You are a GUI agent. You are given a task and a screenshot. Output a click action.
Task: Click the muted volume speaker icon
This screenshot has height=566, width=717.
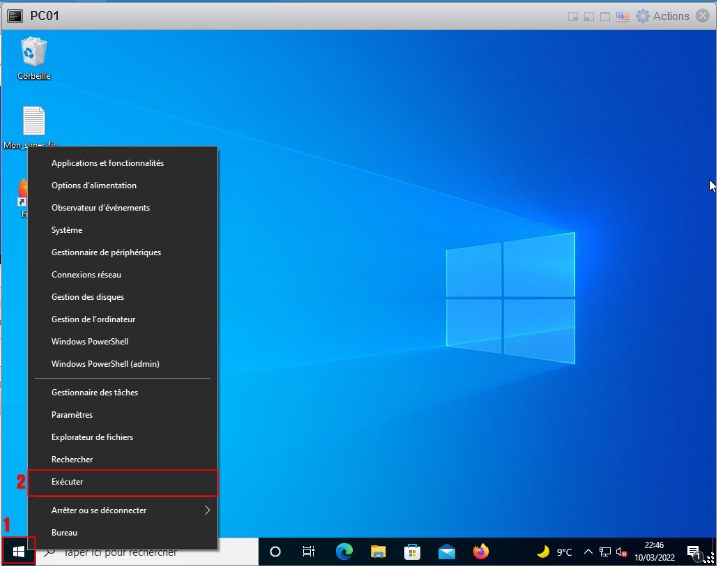click(x=622, y=551)
